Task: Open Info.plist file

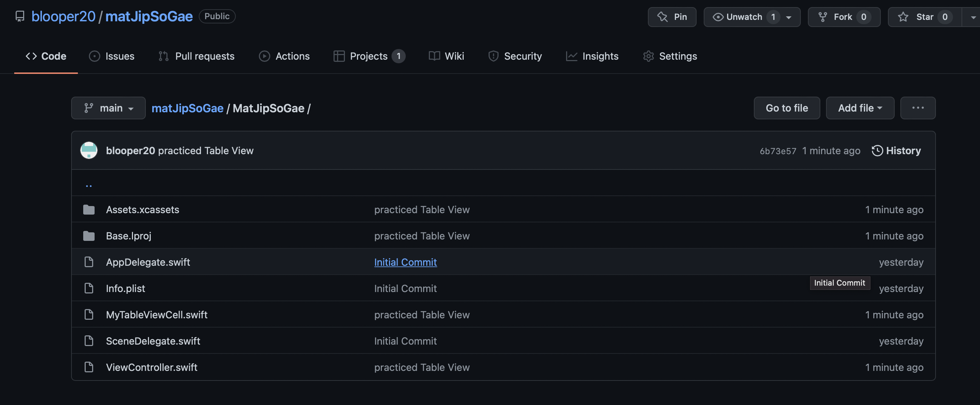Action: pos(125,288)
